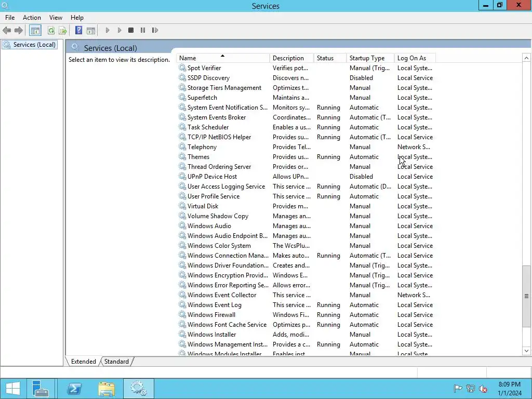
Task: Click the Refresh toolbar icon
Action: click(51, 31)
